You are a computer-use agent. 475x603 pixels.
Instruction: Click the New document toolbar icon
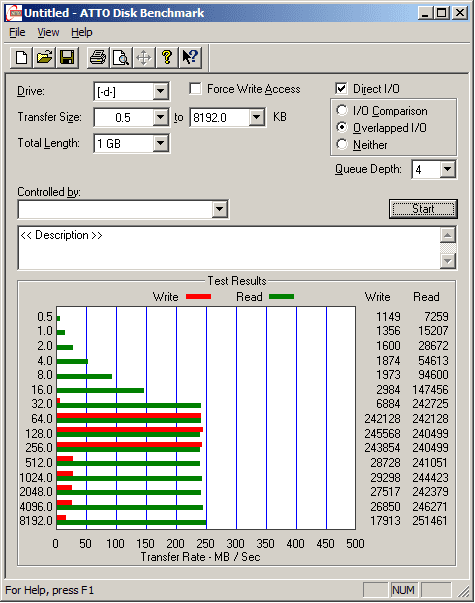pyautogui.click(x=21, y=58)
